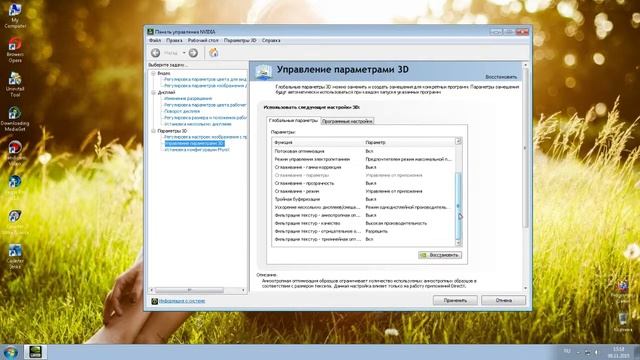Click the volume icon in system tray
The height and width of the screenshot is (360, 640).
click(x=596, y=352)
